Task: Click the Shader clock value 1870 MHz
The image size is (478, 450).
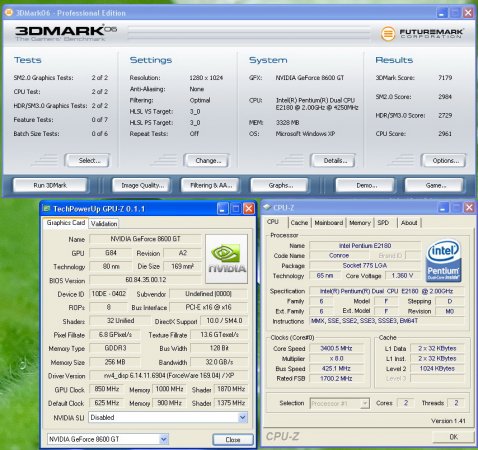Action: click(x=231, y=389)
